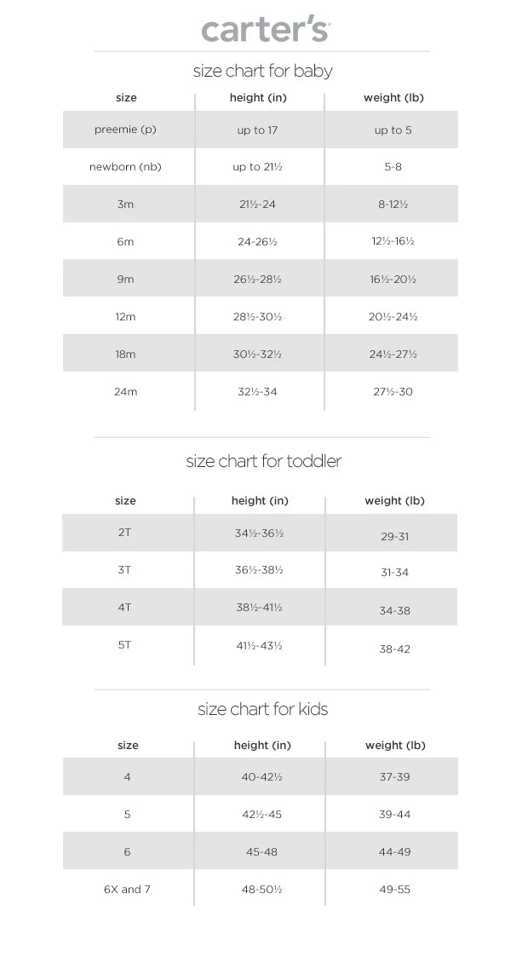
Task: Select the 5T toddler size
Action: (124, 645)
